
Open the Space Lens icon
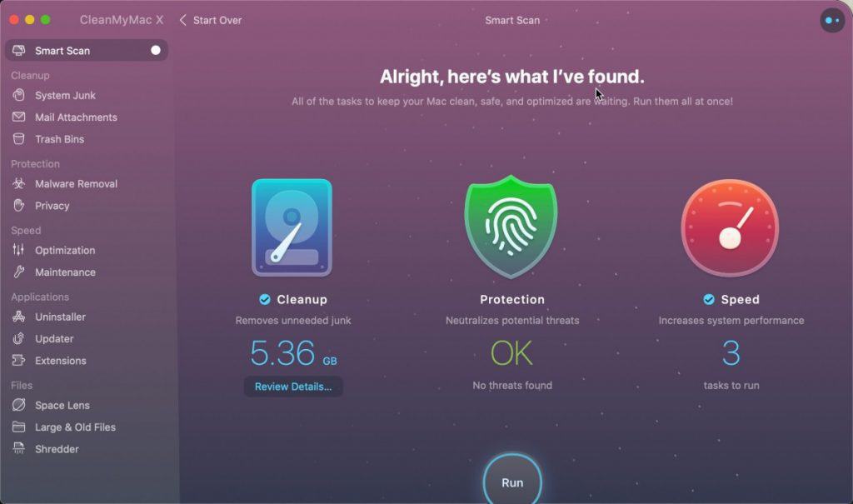coord(18,405)
